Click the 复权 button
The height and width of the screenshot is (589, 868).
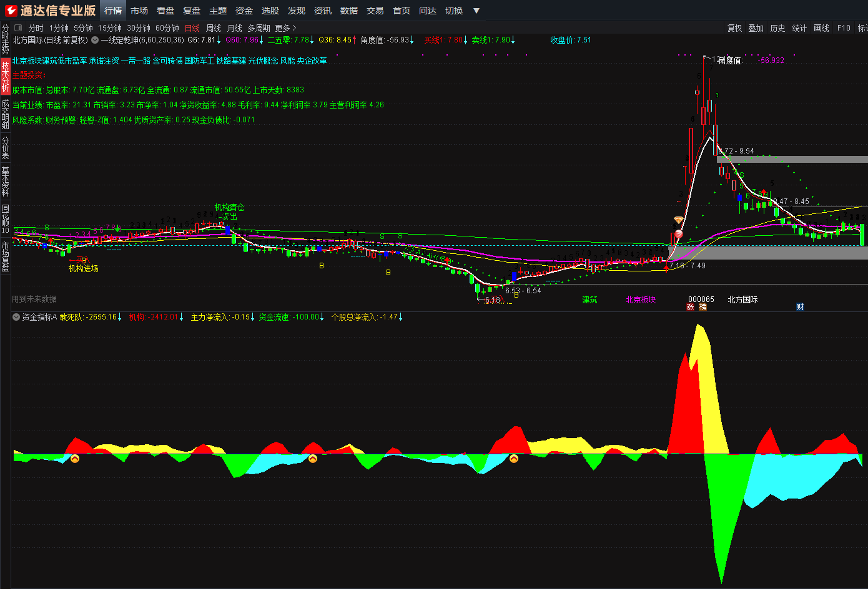coord(735,28)
